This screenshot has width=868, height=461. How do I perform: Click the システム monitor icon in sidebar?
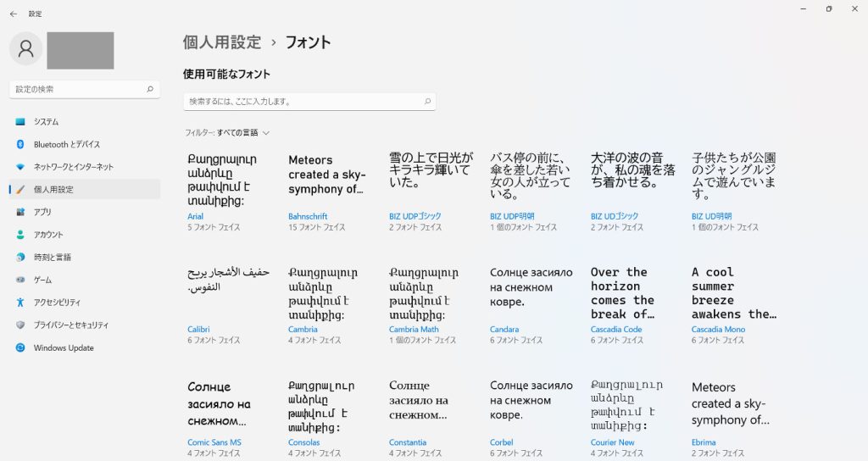tap(20, 122)
